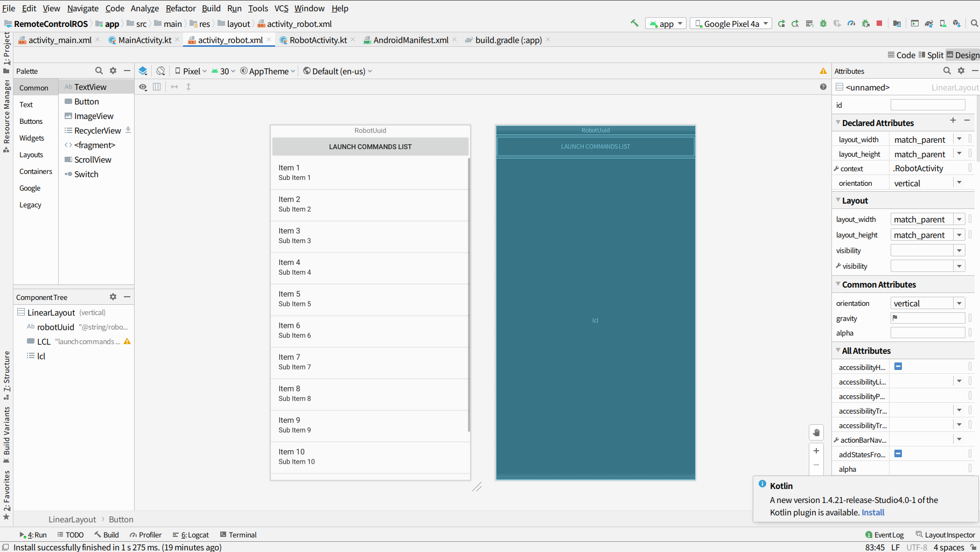Search the Palette panel
This screenshot has height=552, width=980.
point(99,71)
